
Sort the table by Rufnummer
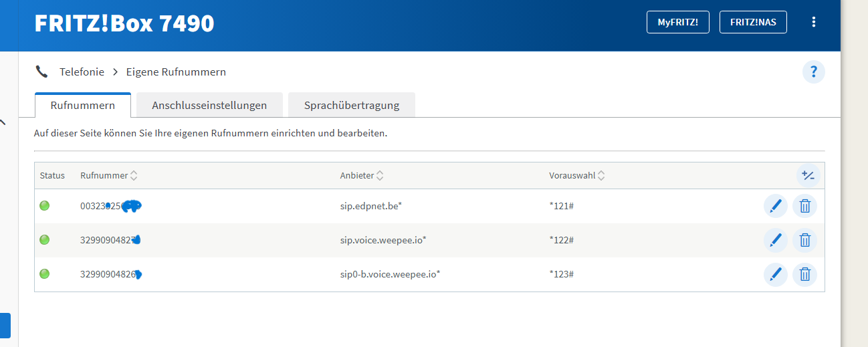pyautogui.click(x=109, y=176)
